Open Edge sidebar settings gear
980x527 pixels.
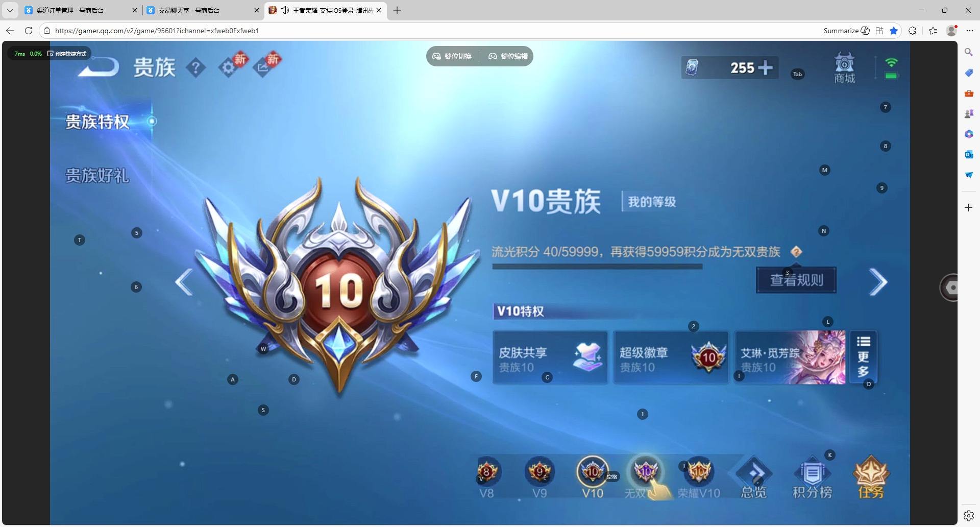968,515
